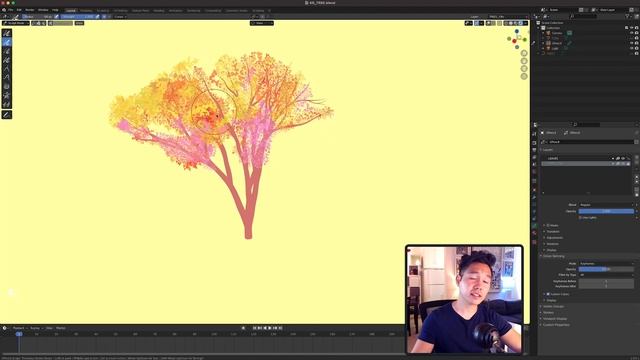Open the layer Blend mode dropdown
The width and height of the screenshot is (640, 360).
pos(606,205)
